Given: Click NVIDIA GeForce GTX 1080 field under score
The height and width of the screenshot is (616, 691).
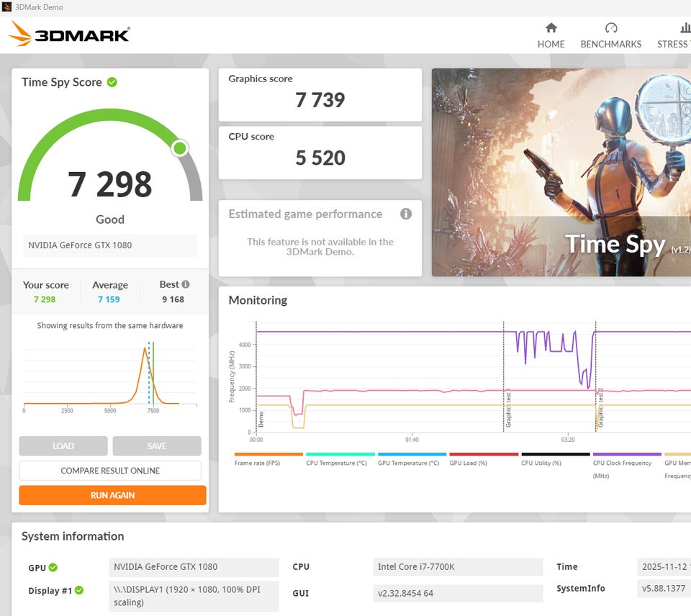Looking at the screenshot, I should pos(109,245).
